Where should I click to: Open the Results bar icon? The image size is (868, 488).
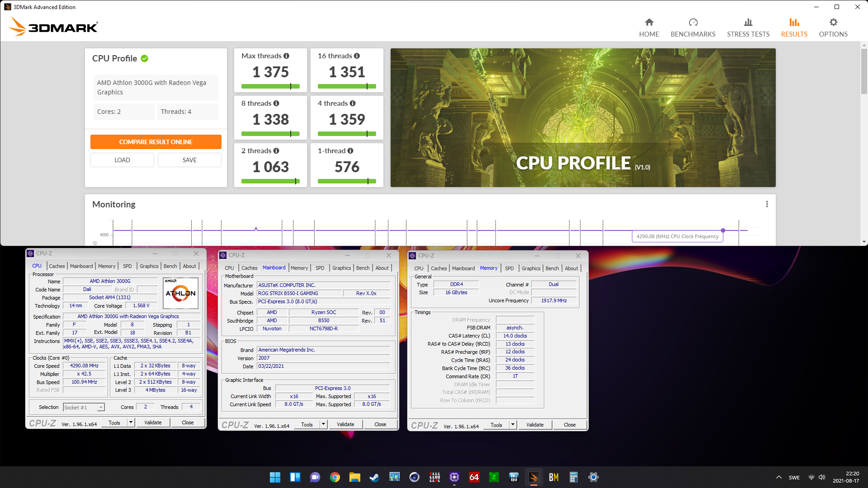(794, 22)
